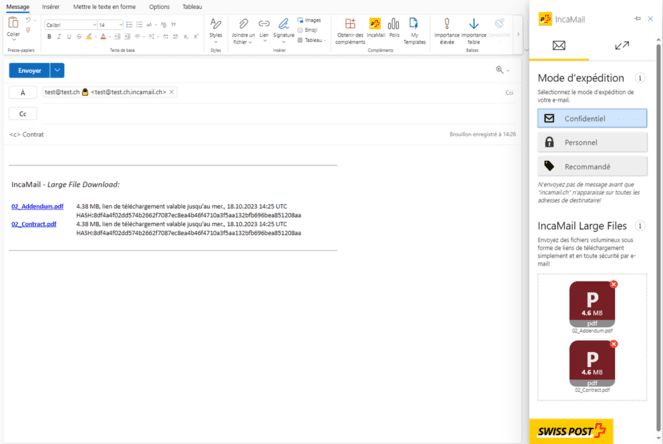Select the Recommandé sending mode

coord(592,166)
